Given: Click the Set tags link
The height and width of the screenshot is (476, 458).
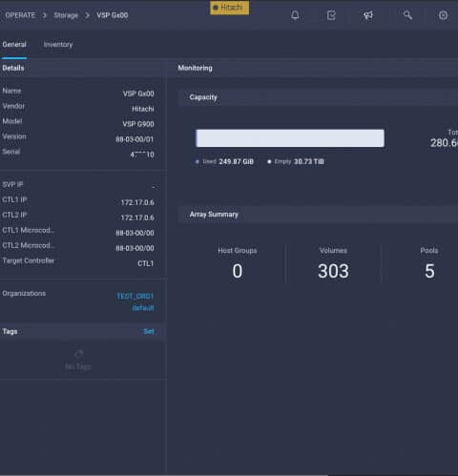Looking at the screenshot, I should click(x=149, y=332).
